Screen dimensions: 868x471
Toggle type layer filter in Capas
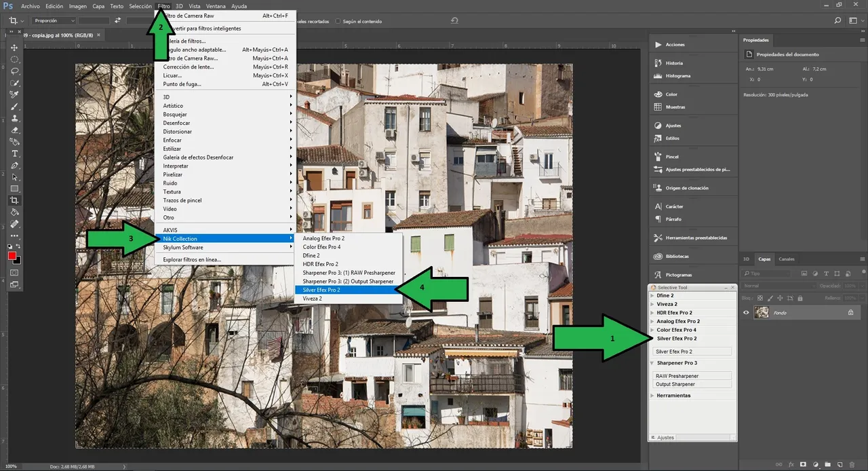[x=825, y=274]
